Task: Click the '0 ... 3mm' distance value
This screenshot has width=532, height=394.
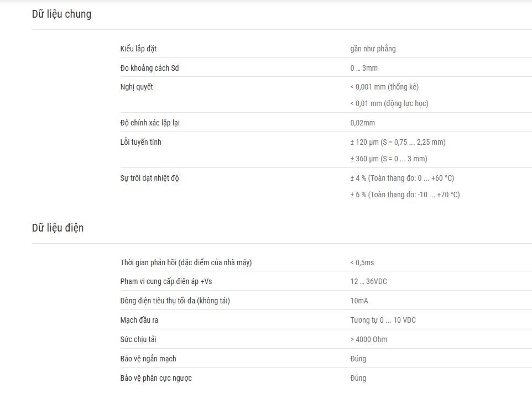Action: 364,68
